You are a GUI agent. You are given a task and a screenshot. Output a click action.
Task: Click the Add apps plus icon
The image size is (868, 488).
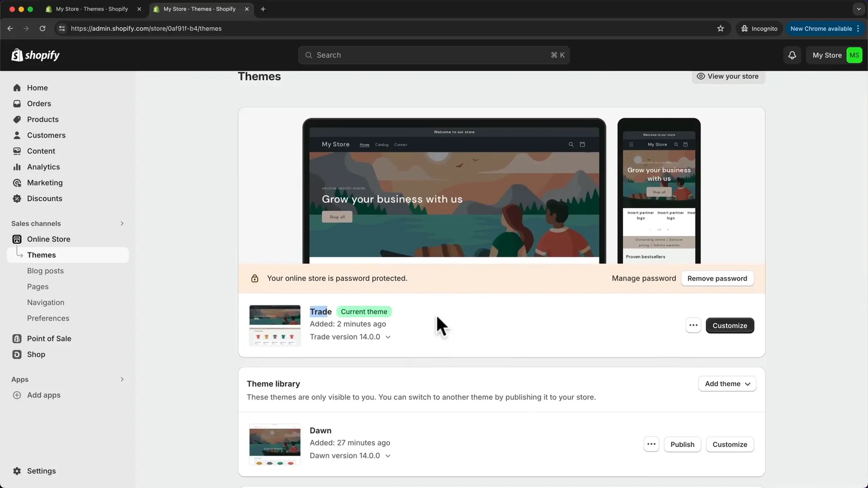point(17,395)
